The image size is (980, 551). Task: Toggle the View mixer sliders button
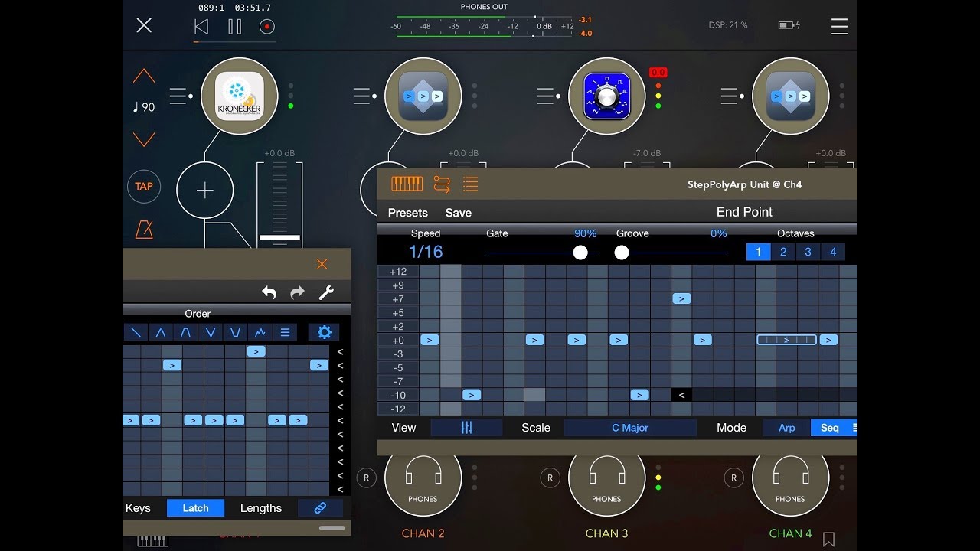click(466, 428)
